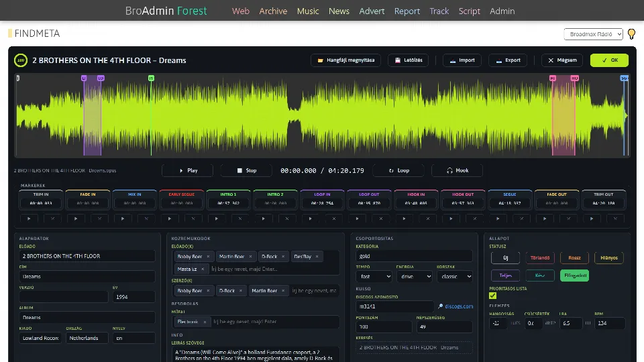Remove the Des'Ray performer tag
Screen dimensions: 644x362
[x=317, y=257]
